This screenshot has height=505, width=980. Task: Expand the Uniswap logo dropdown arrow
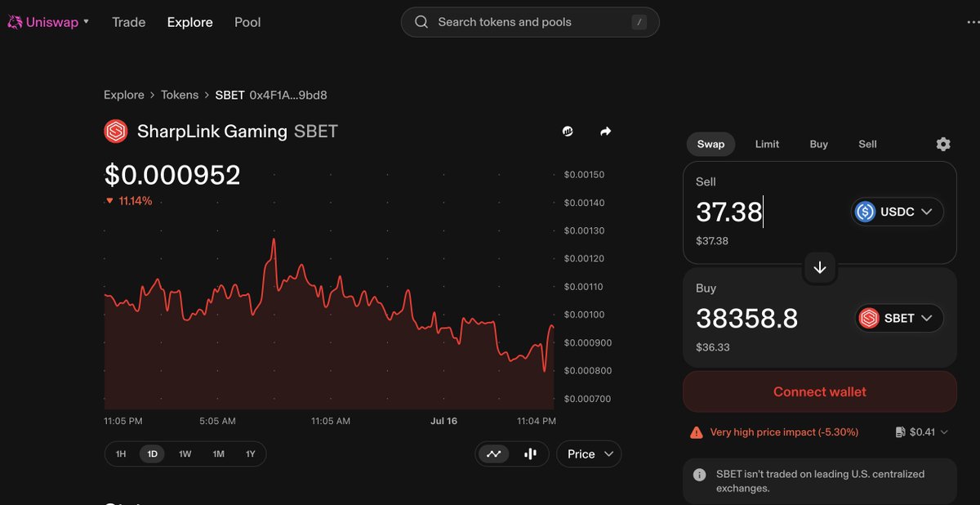coord(87,21)
